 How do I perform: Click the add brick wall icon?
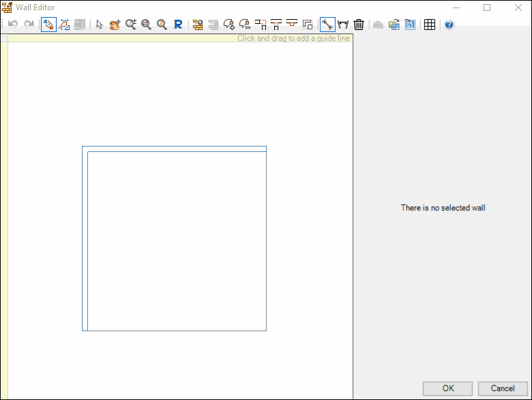198,25
